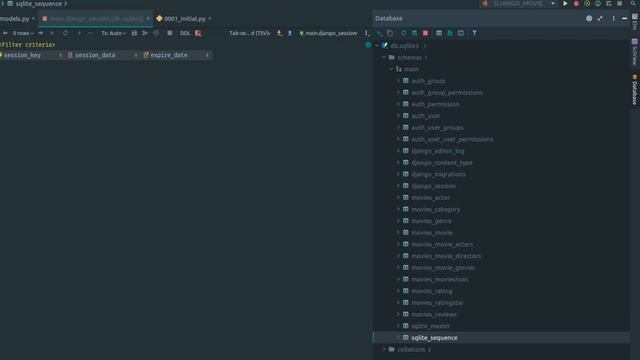
Task: Go to the first page of rows
Action: 5,33
